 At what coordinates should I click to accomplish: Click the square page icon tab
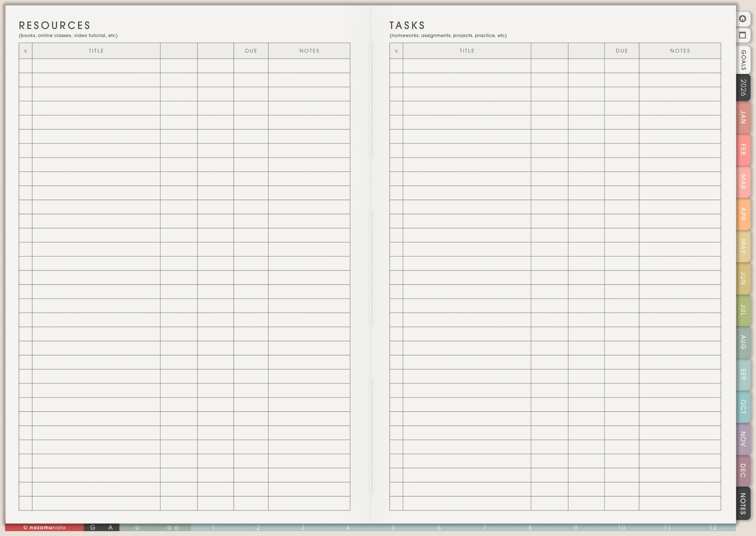pos(742,35)
